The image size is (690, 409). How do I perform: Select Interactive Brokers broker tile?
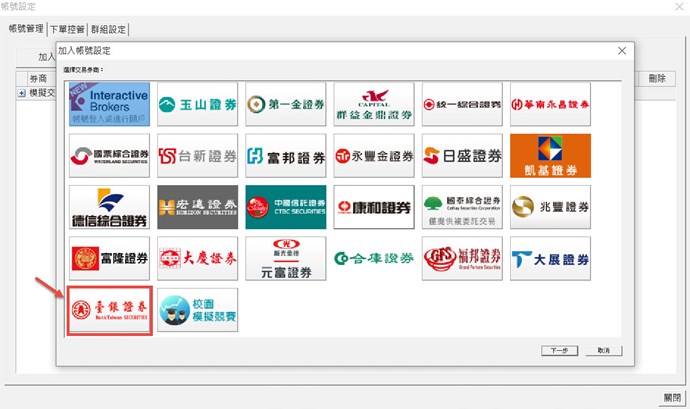pos(110,104)
